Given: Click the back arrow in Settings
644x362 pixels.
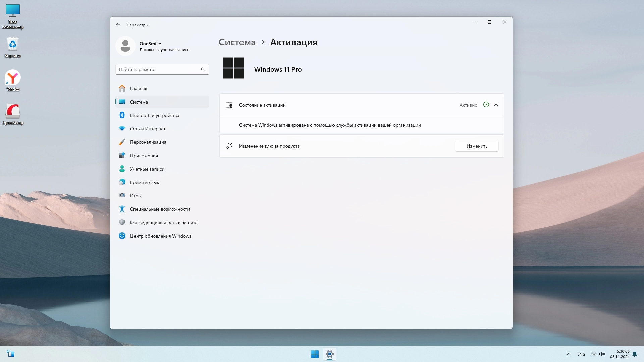Looking at the screenshot, I should tap(118, 25).
